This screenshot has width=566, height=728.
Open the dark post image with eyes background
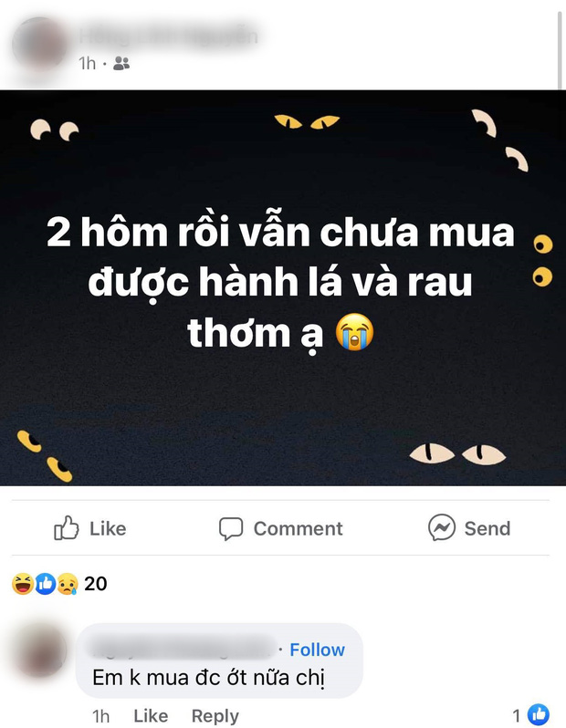tap(283, 288)
